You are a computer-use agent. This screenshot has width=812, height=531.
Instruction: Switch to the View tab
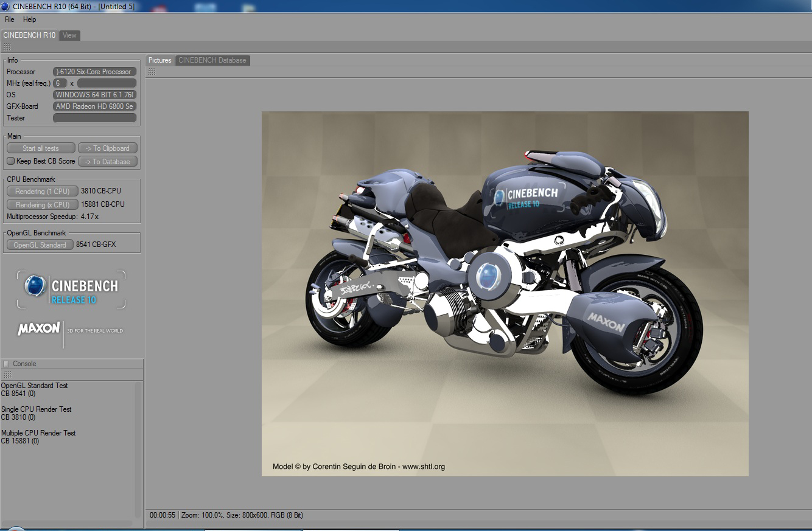pos(70,35)
